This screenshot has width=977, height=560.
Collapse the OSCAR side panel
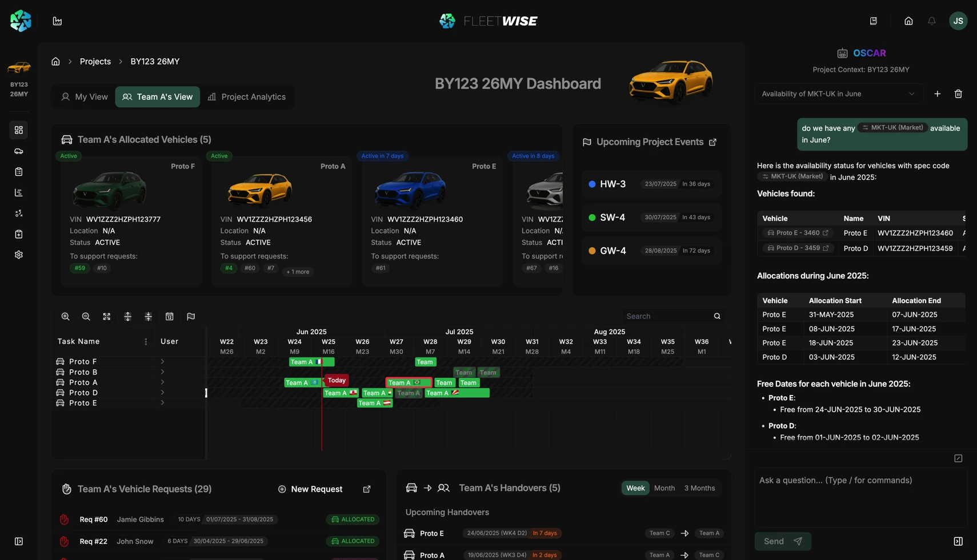(x=958, y=541)
